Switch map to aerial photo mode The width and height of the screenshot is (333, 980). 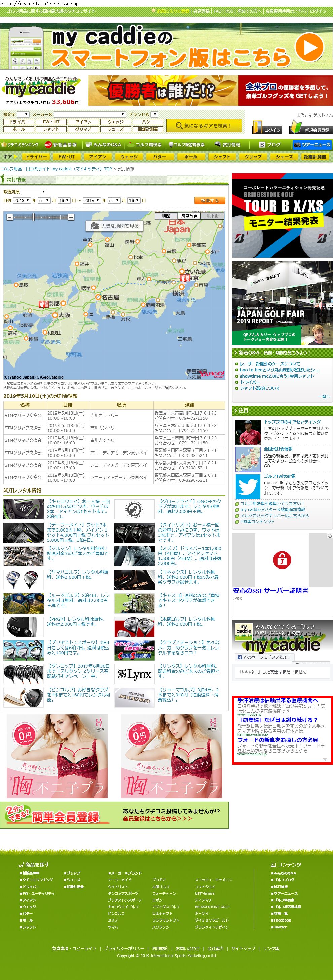[x=189, y=216]
